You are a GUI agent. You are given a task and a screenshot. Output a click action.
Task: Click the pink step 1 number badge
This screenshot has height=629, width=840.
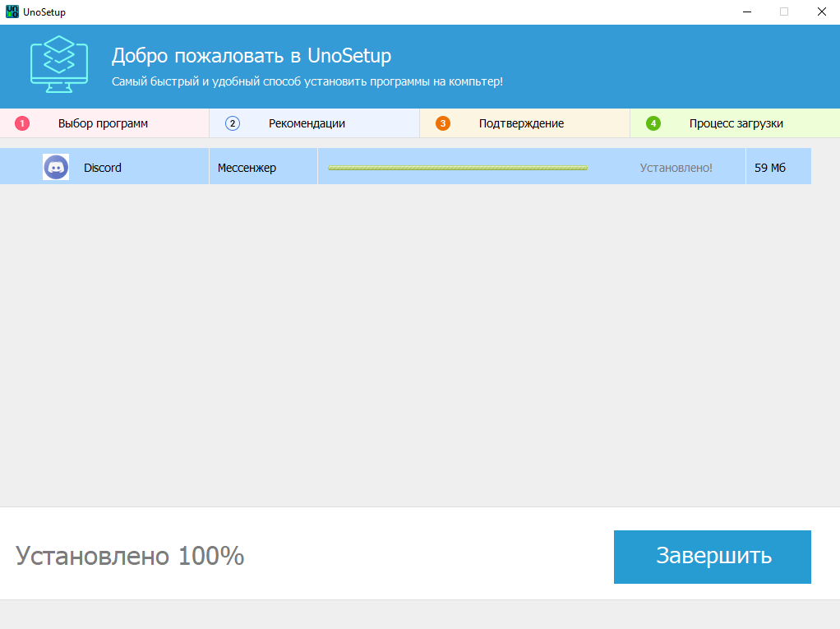click(x=22, y=123)
